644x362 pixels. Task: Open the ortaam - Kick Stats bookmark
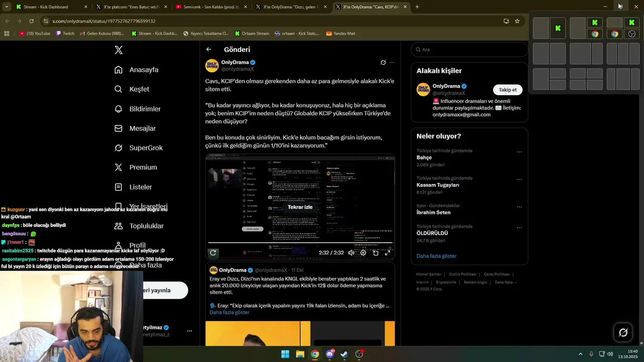click(x=297, y=34)
